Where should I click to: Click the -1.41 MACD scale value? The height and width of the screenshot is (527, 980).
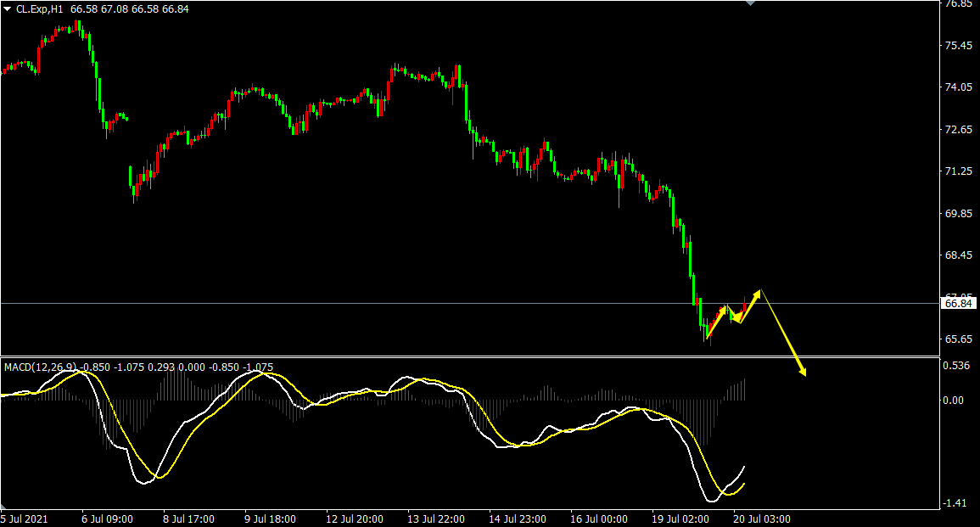click(x=955, y=503)
